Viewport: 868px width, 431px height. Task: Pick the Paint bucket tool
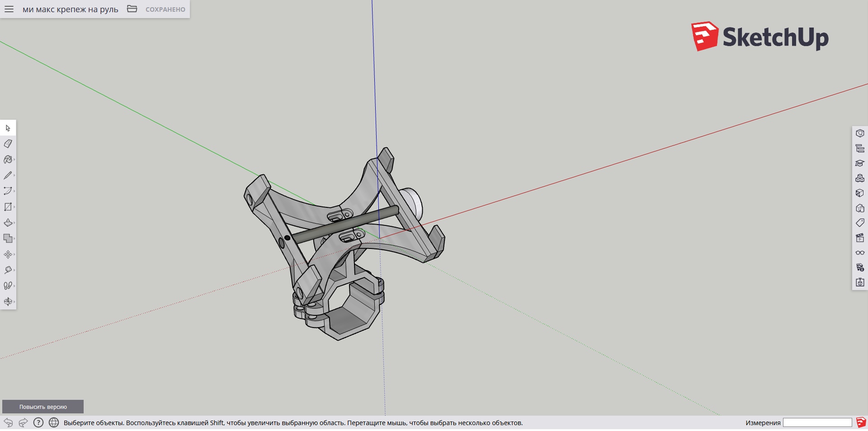tap(8, 159)
